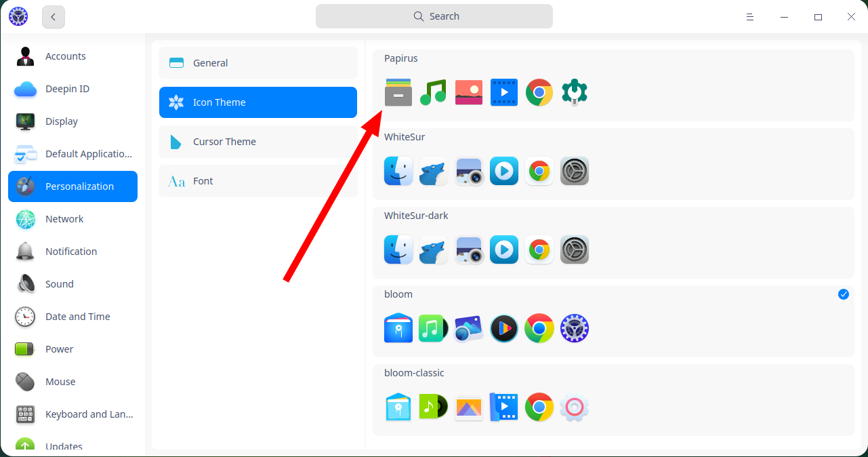Click bloom-classic file manager icon
This screenshot has width=868, height=457.
[x=398, y=407]
